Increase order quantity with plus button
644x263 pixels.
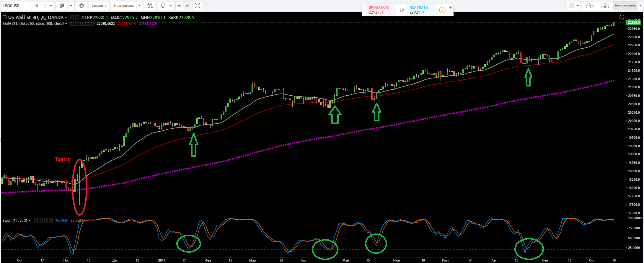(x=450, y=7)
